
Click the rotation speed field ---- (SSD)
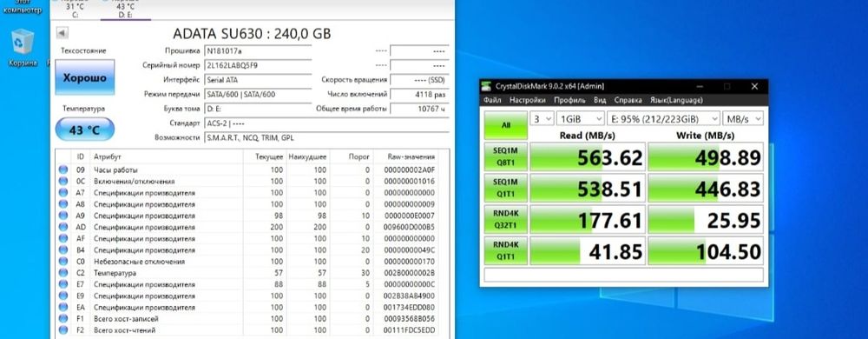tap(419, 80)
